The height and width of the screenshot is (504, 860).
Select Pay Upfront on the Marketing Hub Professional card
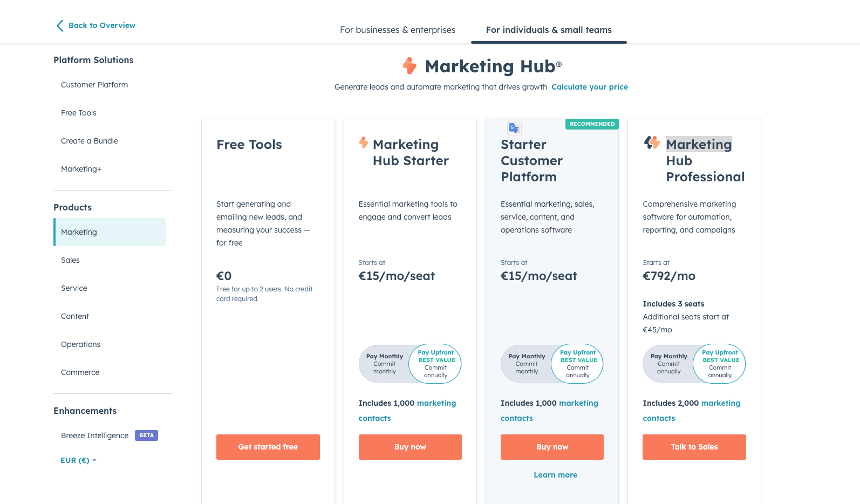[x=720, y=364]
